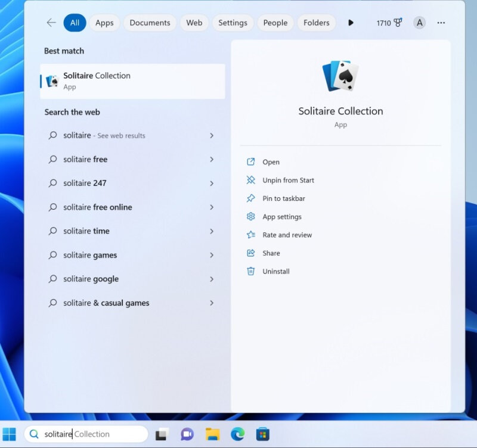Open the 1710 rewards points trophy
477x448 pixels.
[x=389, y=23]
